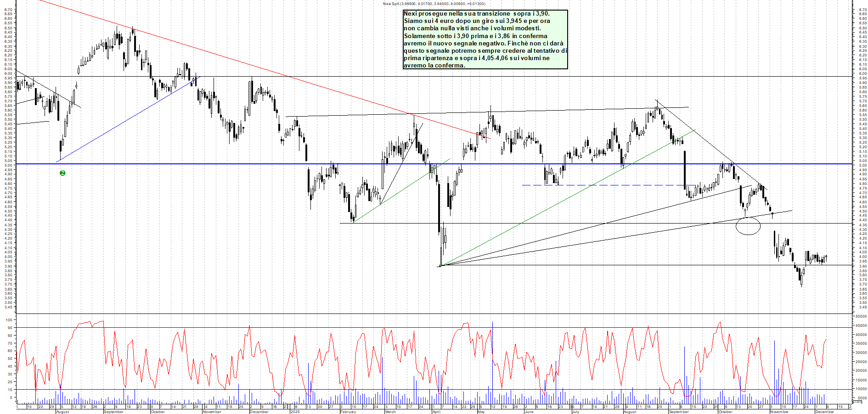868x414 pixels.
Task: Click the 100 oscillator scale label
Action: (9, 320)
